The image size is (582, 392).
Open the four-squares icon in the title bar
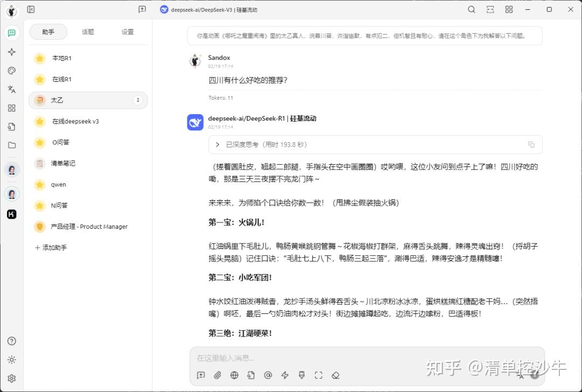pyautogui.click(x=509, y=9)
